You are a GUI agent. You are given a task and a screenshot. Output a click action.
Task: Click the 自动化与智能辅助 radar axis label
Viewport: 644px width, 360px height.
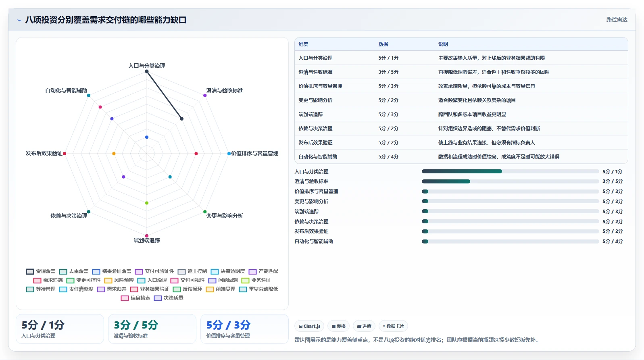pyautogui.click(x=66, y=90)
